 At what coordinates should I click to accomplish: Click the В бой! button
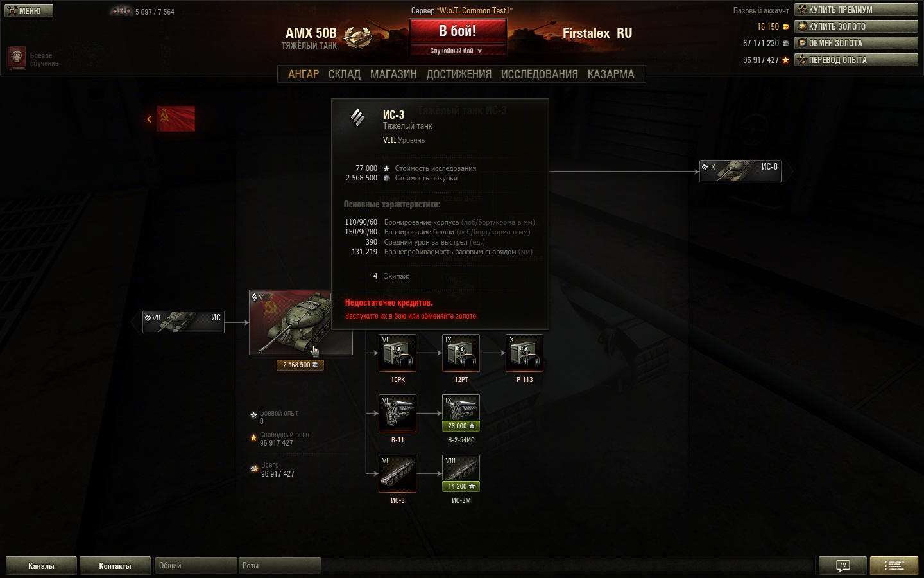[x=458, y=31]
